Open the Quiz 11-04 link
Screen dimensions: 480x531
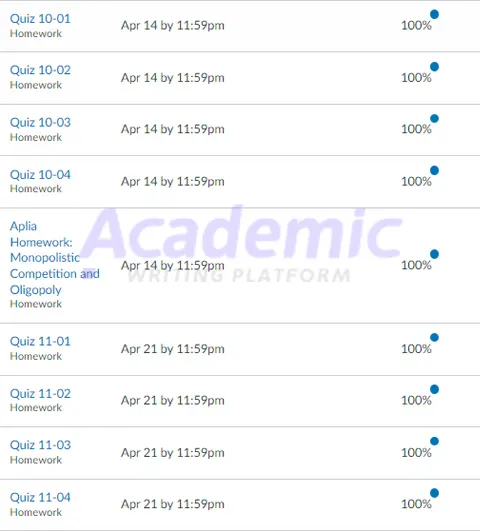click(x=40, y=497)
